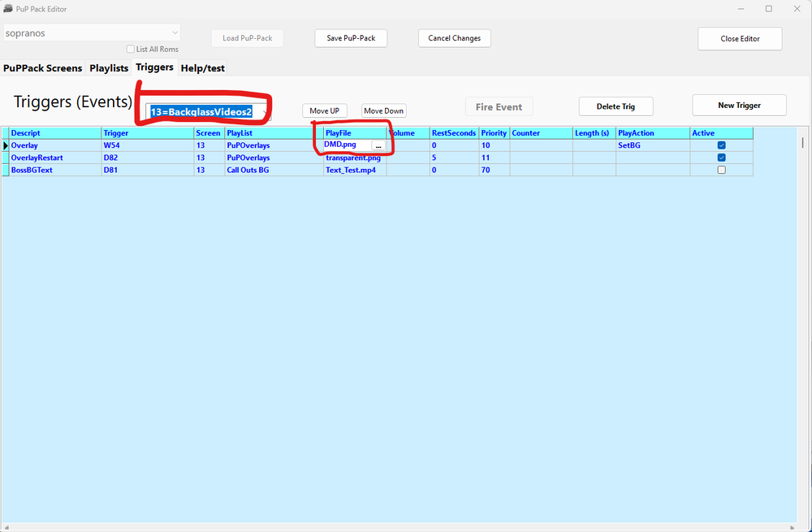
Task: Open the Help/test tab
Action: pos(202,68)
